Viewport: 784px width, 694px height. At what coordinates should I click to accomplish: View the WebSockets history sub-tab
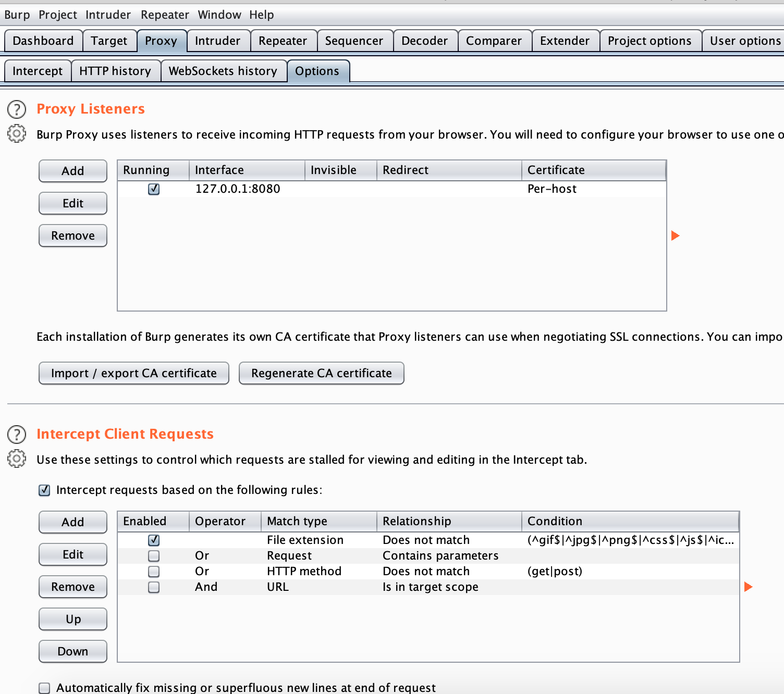223,71
